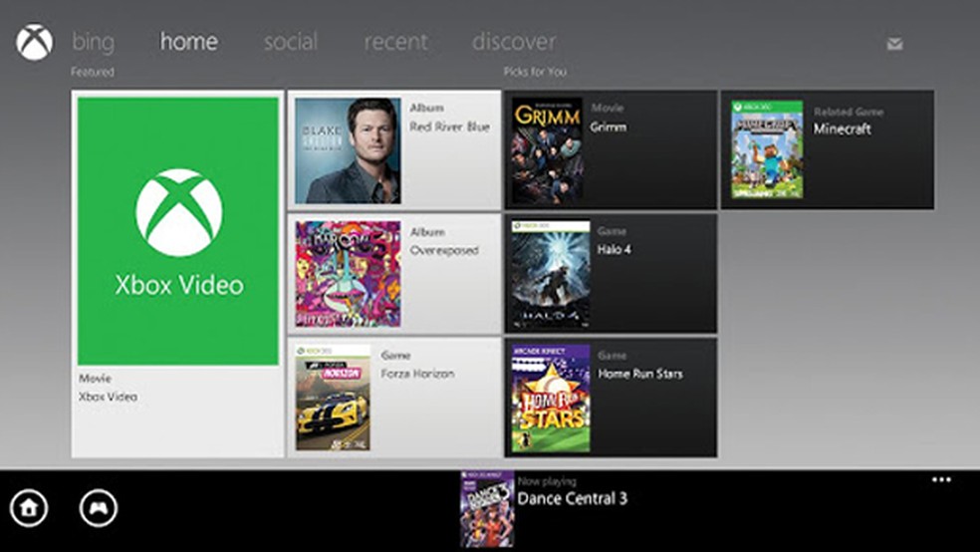Open the Grimm movie poster
Image resolution: width=980 pixels, height=552 pixels.
coord(548,150)
